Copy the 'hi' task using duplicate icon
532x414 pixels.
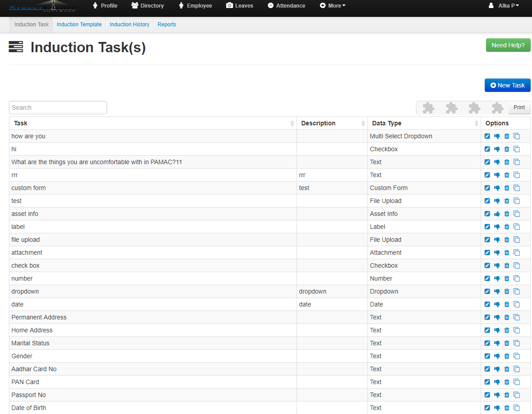click(516, 149)
